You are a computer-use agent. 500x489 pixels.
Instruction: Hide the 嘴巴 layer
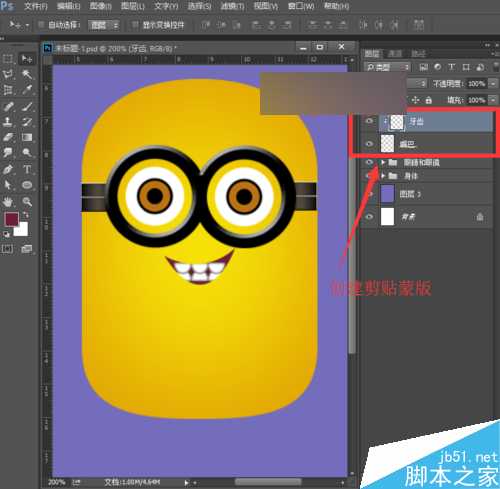click(369, 144)
